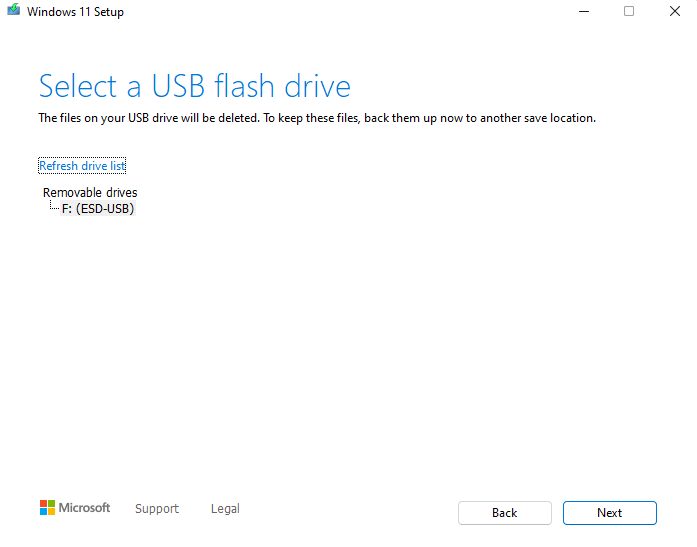This screenshot has width=697, height=547.
Task: Select the Removable drives tree node
Action: click(90, 192)
